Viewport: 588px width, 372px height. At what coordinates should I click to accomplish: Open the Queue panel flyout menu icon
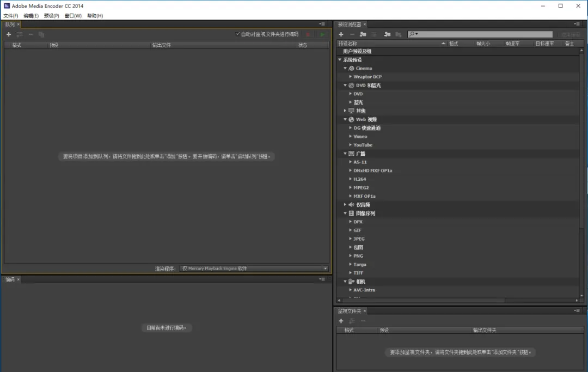click(322, 24)
